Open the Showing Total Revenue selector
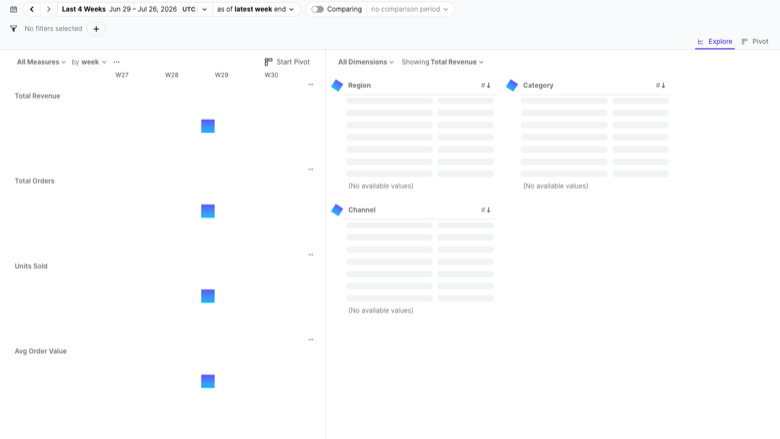The image size is (780, 439). 442,62
